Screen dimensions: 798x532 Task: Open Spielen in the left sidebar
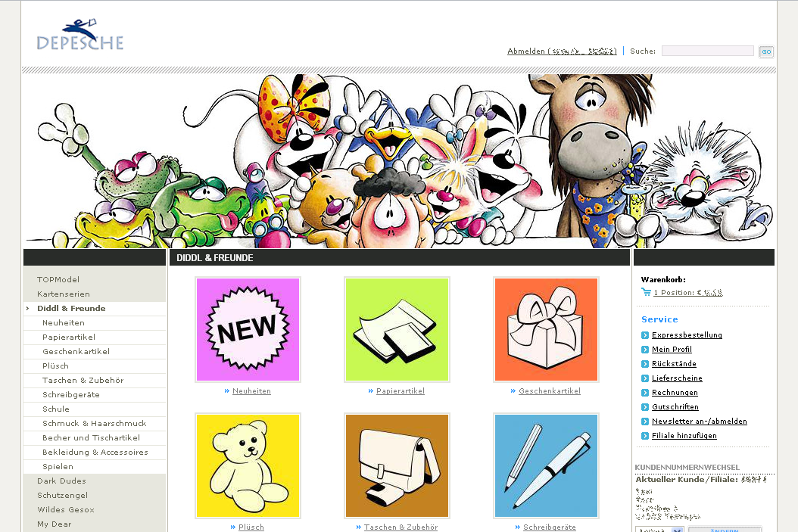58,466
